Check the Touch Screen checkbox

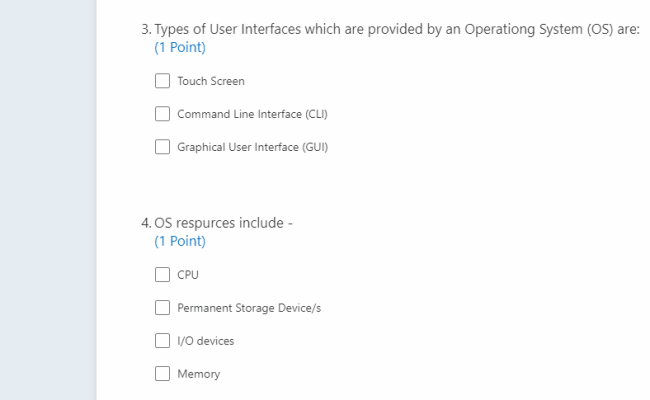coord(163,81)
